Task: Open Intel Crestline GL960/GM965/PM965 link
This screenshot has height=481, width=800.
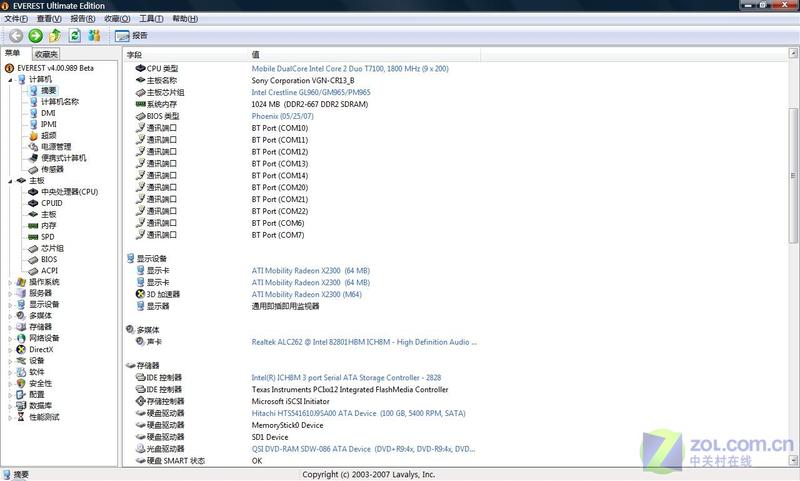Action: [311, 92]
